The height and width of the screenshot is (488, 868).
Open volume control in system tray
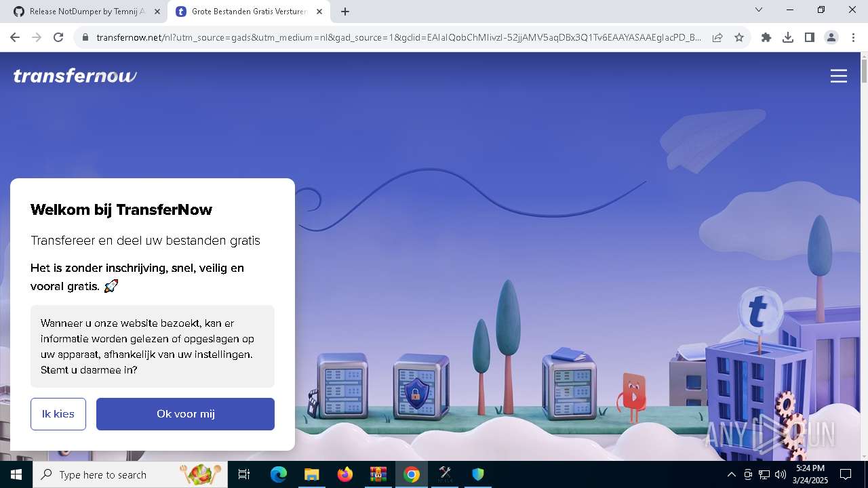point(780,474)
